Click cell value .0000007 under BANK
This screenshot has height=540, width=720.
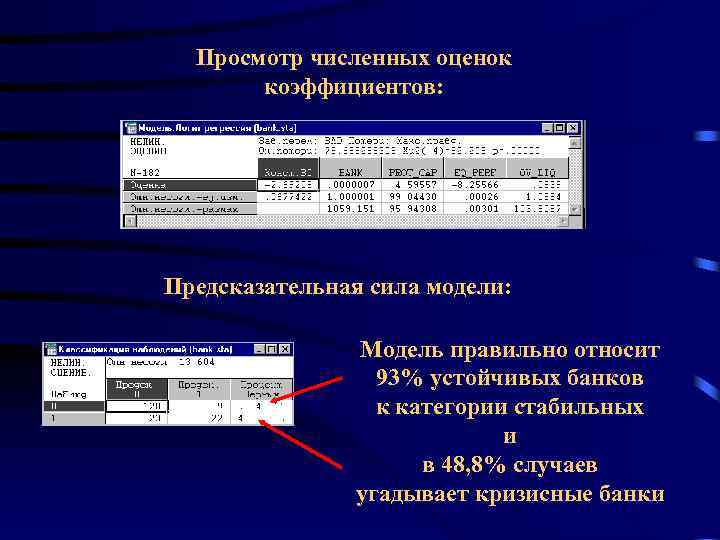coord(350,185)
